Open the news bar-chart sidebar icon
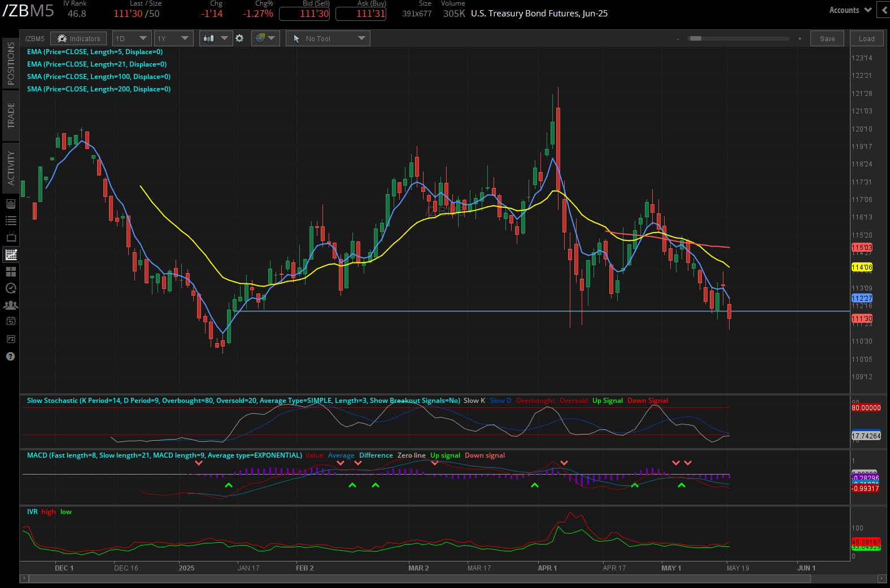The width and height of the screenshot is (890, 588). click(x=11, y=204)
